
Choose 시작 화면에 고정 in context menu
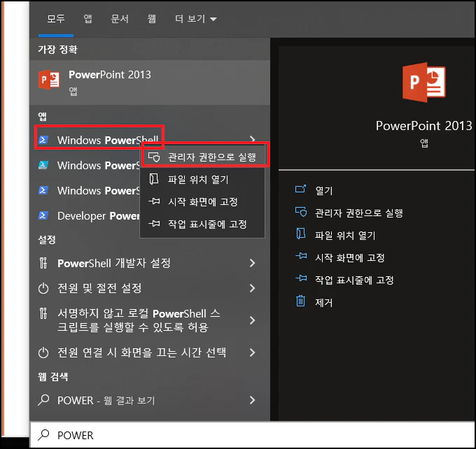pos(202,201)
